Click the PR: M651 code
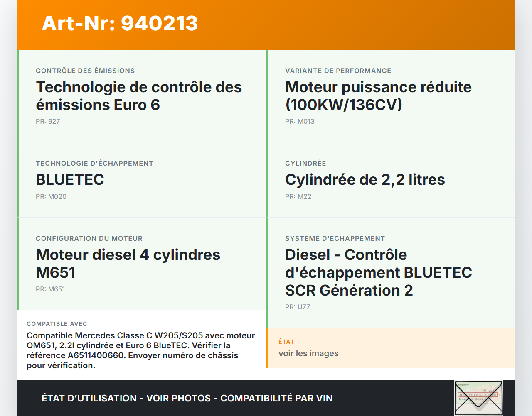The width and height of the screenshot is (532, 416). click(x=50, y=289)
